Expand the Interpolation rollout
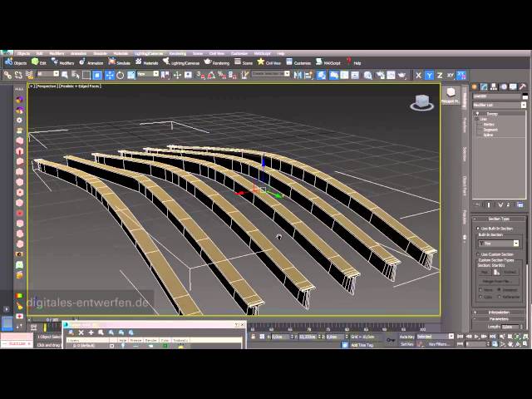This screenshot has height=399, width=532. (x=499, y=313)
